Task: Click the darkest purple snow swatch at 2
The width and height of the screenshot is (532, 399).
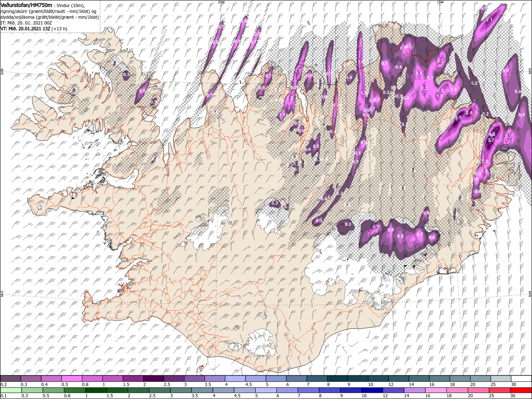Action: pos(153,378)
